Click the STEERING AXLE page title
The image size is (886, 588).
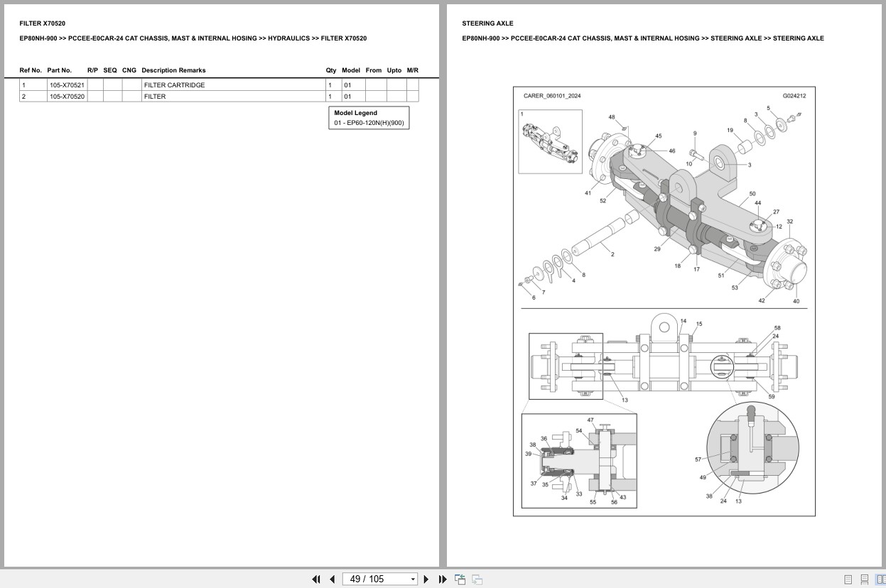[x=487, y=23]
